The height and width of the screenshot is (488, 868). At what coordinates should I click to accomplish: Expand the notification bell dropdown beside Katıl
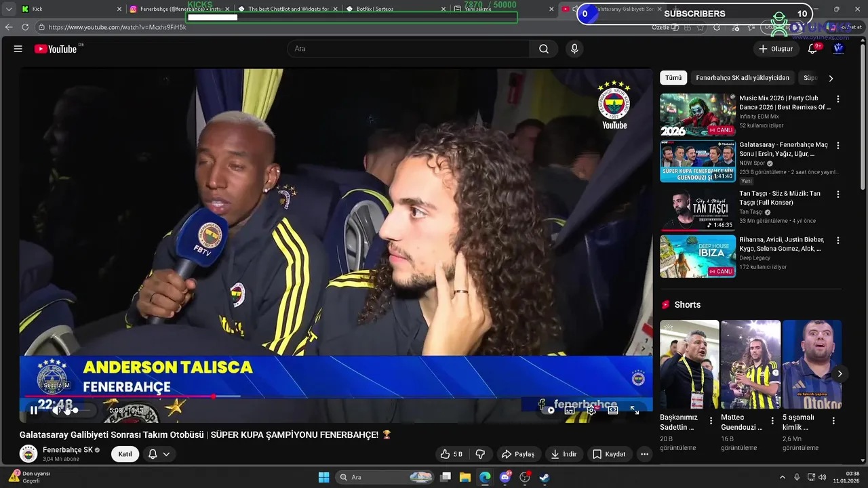point(159,454)
